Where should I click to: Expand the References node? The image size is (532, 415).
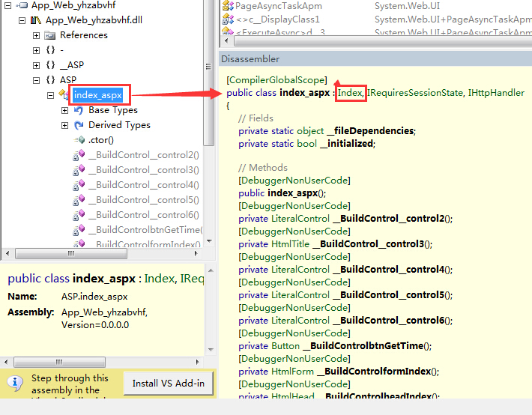tap(36, 35)
